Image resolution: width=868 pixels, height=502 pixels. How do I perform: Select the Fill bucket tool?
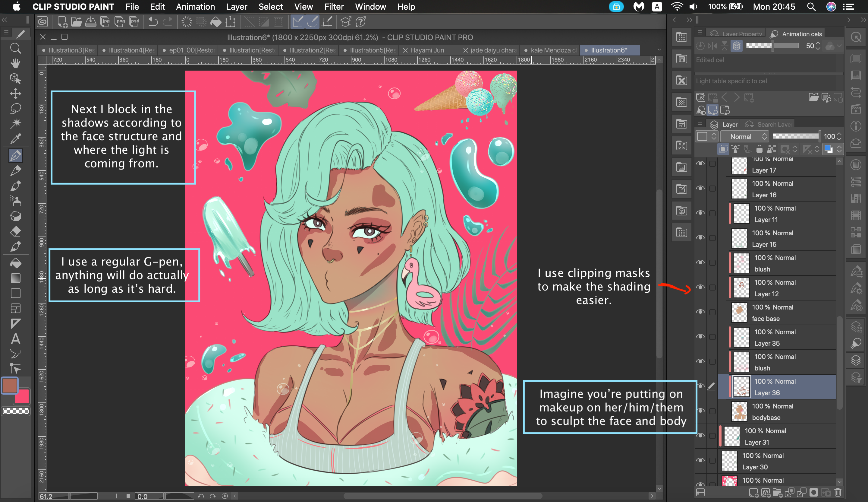pyautogui.click(x=15, y=263)
